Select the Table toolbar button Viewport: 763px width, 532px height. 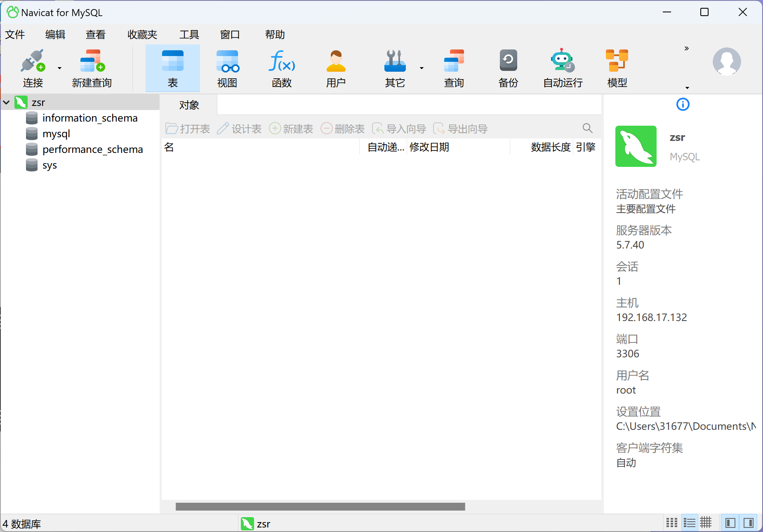click(x=173, y=68)
